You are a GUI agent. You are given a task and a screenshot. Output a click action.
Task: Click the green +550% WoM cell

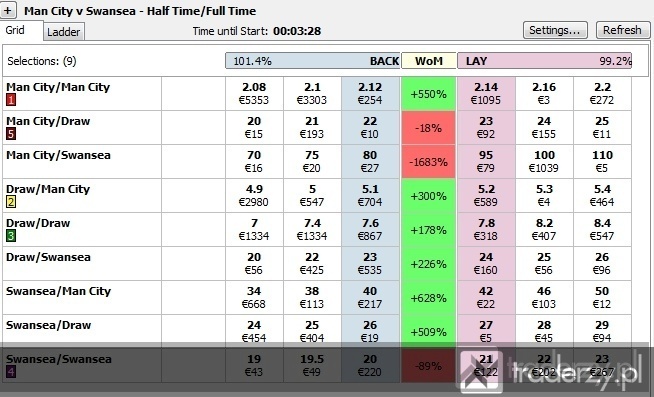click(x=428, y=94)
